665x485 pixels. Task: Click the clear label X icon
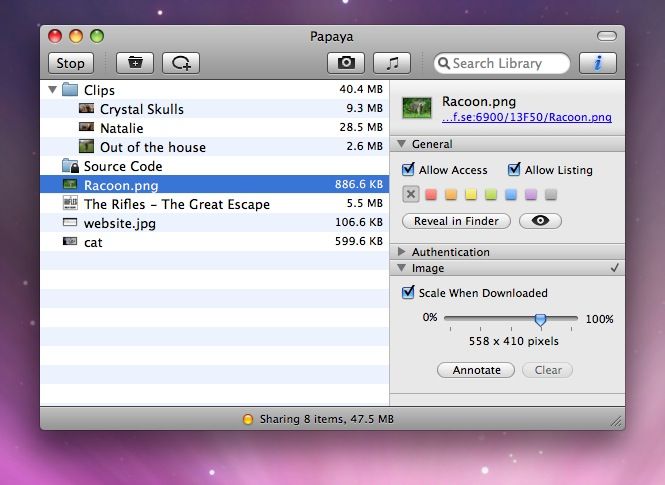click(410, 195)
